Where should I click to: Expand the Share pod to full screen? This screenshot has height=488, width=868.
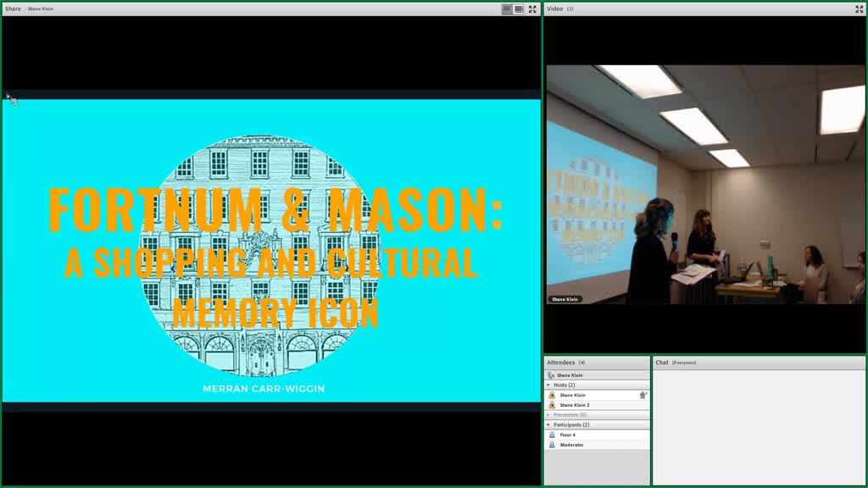532,8
